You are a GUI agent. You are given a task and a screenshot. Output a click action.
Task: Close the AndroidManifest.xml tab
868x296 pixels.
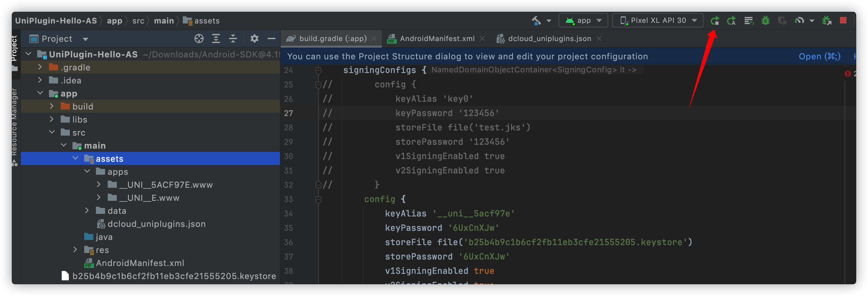tap(482, 39)
